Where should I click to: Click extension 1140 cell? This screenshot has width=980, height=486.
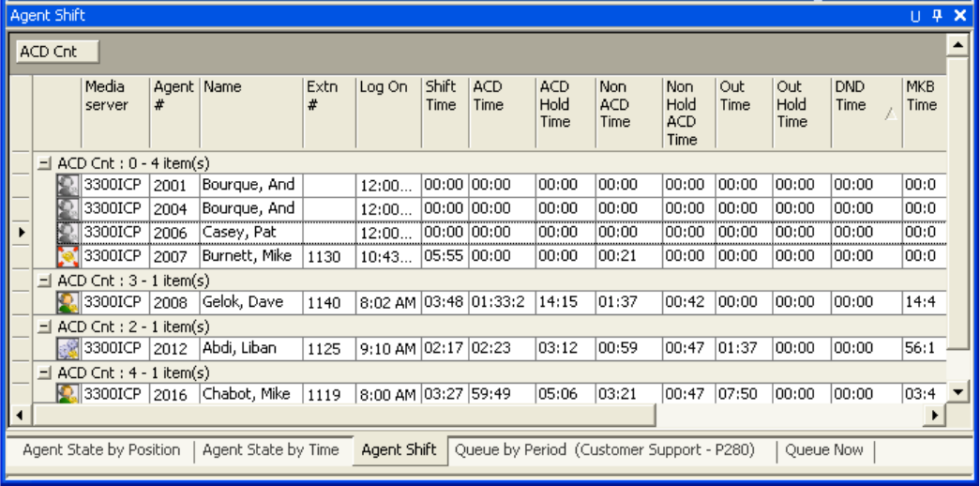[329, 303]
